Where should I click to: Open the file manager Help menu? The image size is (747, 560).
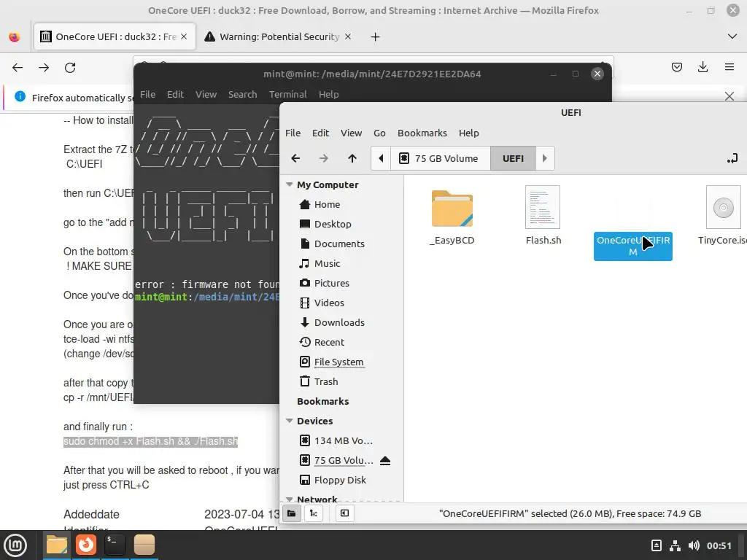469,133
